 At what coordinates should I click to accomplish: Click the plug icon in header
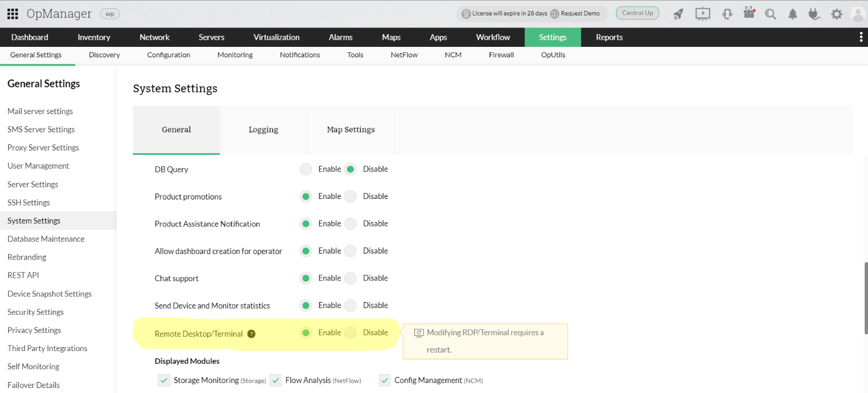814,14
